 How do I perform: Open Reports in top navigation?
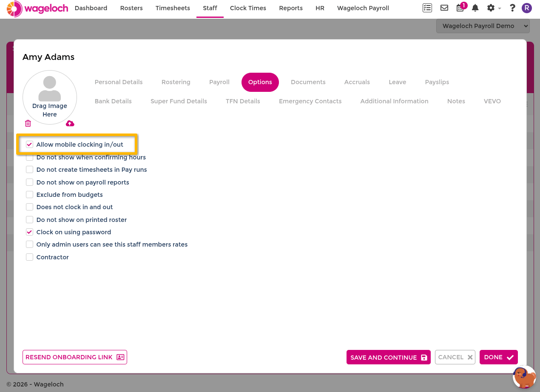(x=291, y=8)
